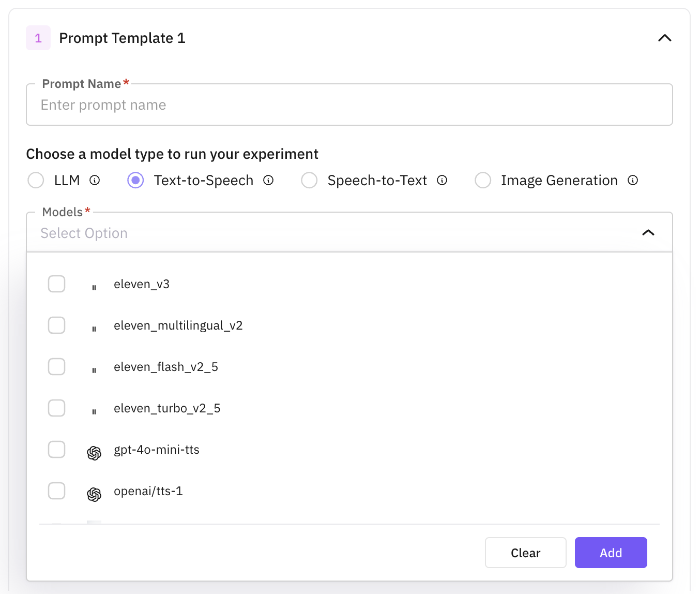Image resolution: width=700 pixels, height=594 pixels.
Task: Choose the Speech-to-Text model type
Action: pos(309,181)
